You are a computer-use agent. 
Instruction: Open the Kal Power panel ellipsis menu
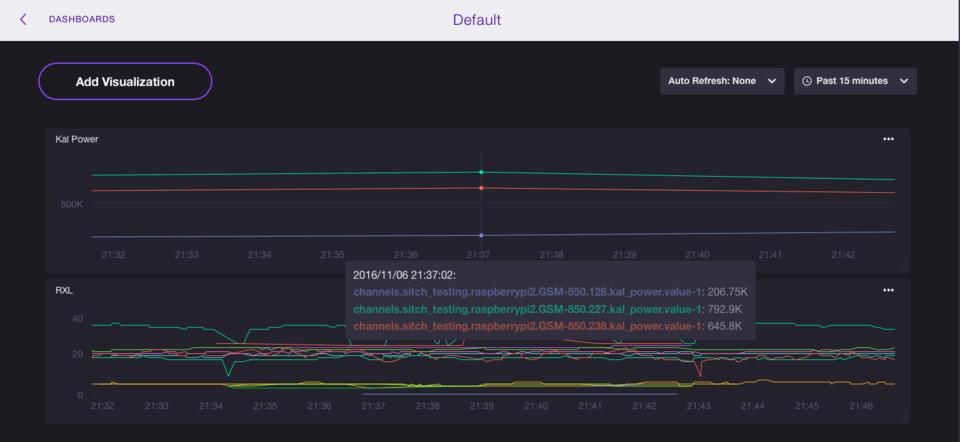tap(888, 139)
